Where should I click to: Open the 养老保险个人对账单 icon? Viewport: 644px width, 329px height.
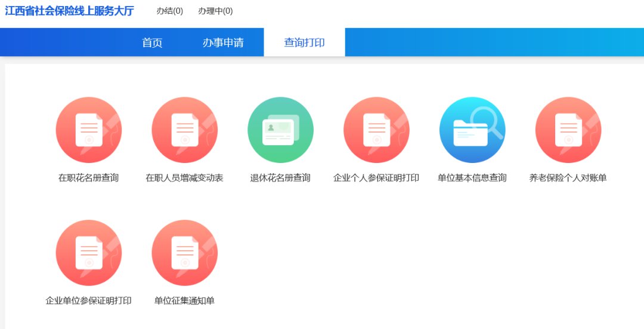[x=568, y=130]
